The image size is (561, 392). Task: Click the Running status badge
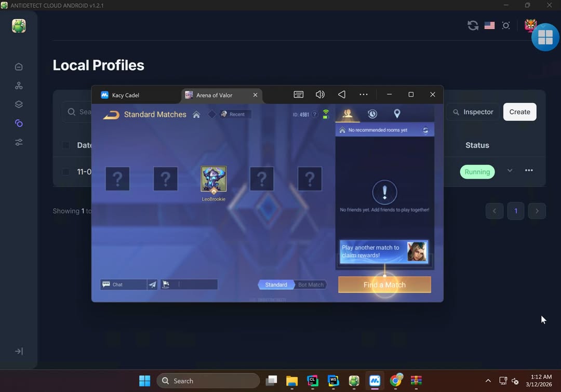(x=477, y=172)
